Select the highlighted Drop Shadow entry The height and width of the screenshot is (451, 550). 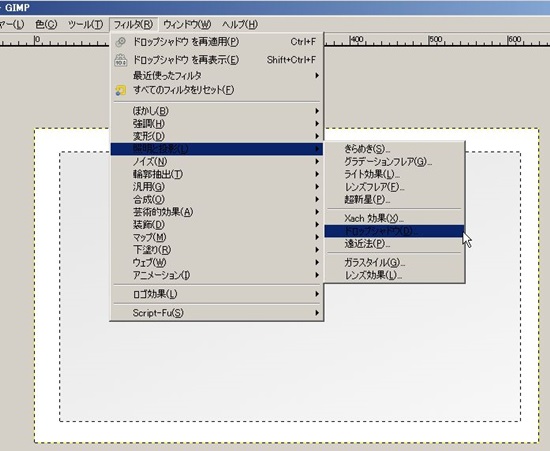tap(394, 231)
